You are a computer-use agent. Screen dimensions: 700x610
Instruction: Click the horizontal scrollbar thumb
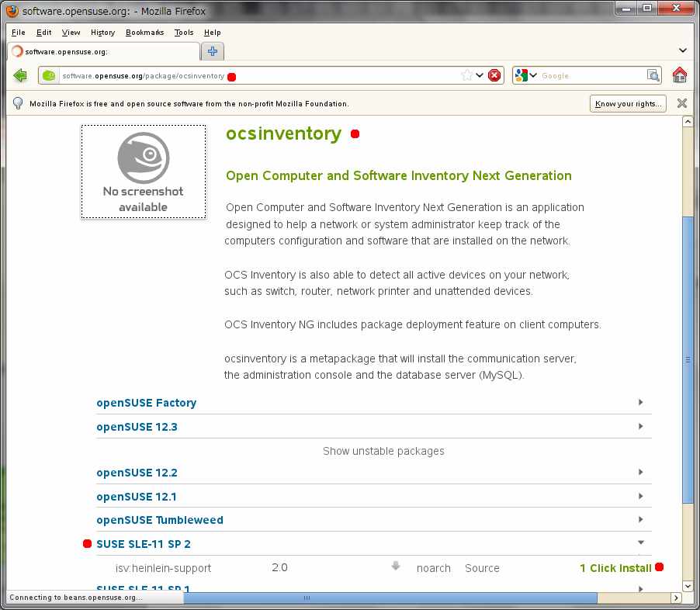390,598
